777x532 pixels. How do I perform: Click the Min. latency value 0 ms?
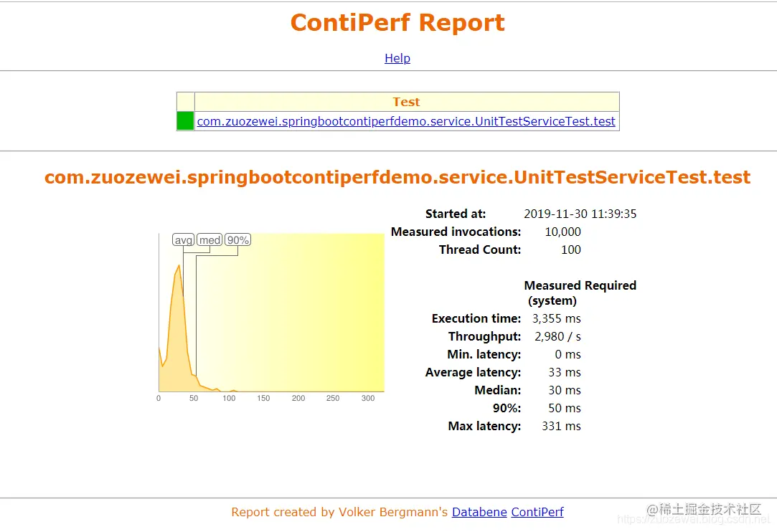[x=568, y=354]
